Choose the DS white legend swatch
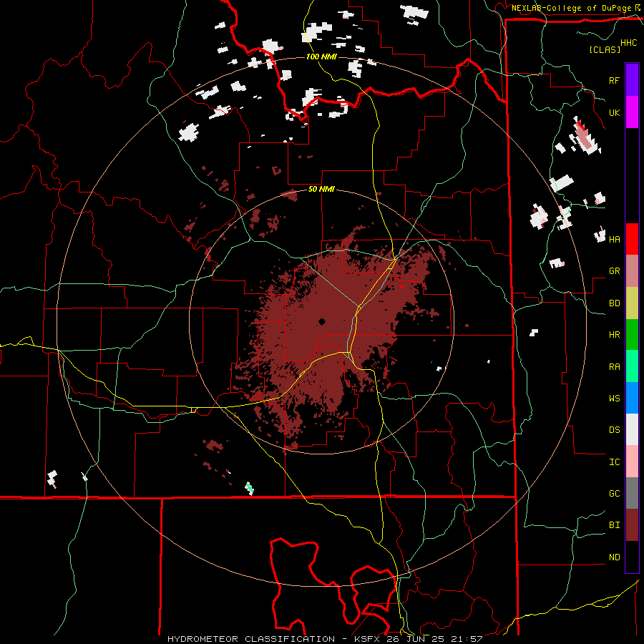644x644 pixels. click(x=632, y=429)
